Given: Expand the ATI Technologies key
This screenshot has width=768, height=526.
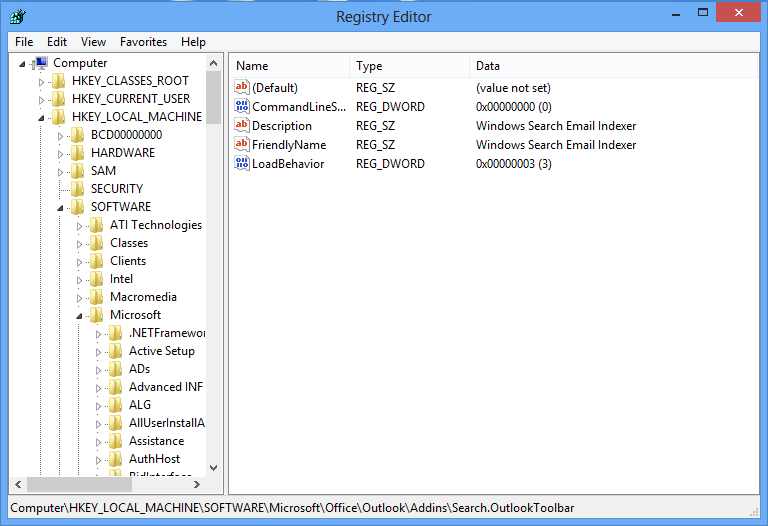Looking at the screenshot, I should click(80, 225).
